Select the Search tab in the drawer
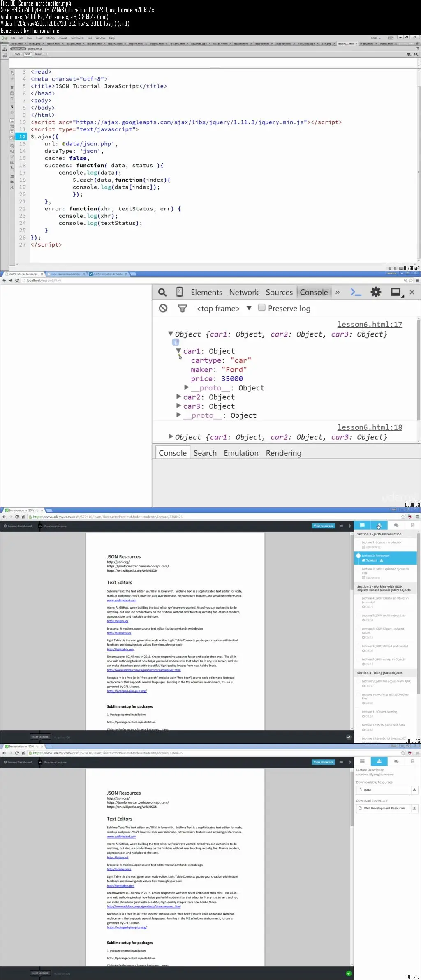 click(205, 453)
